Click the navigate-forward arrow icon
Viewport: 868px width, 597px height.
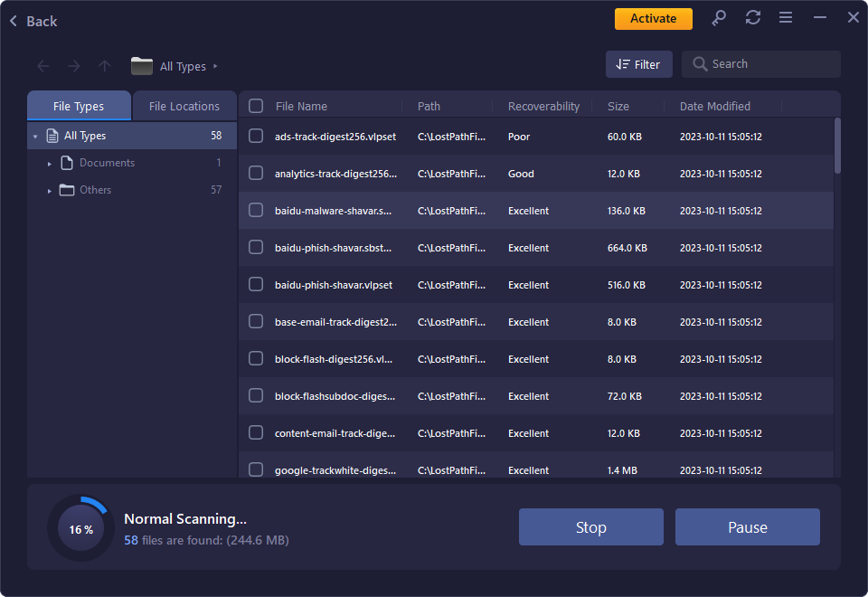(x=73, y=65)
